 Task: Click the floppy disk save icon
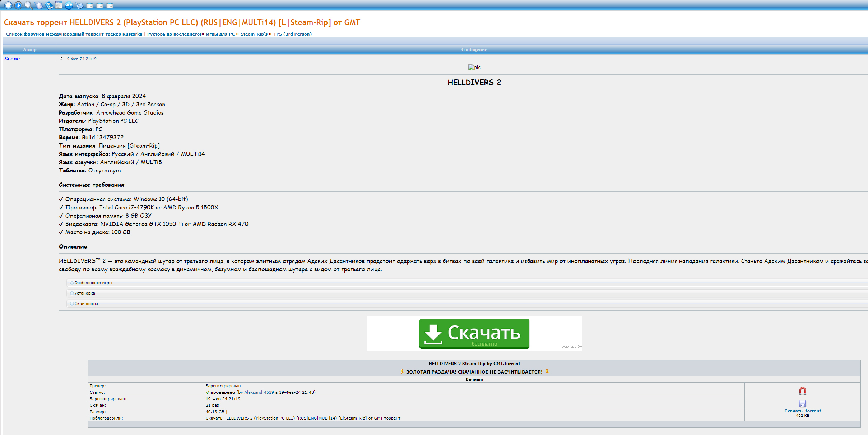(x=802, y=403)
